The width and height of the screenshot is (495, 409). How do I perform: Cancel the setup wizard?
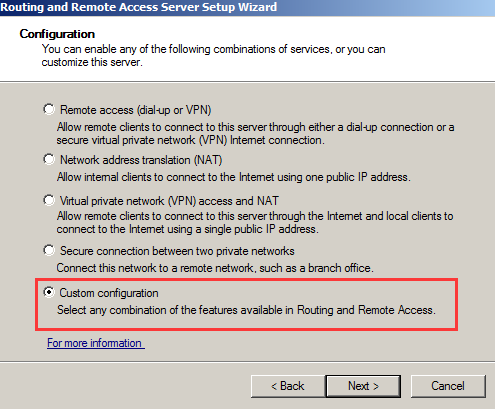coord(448,386)
